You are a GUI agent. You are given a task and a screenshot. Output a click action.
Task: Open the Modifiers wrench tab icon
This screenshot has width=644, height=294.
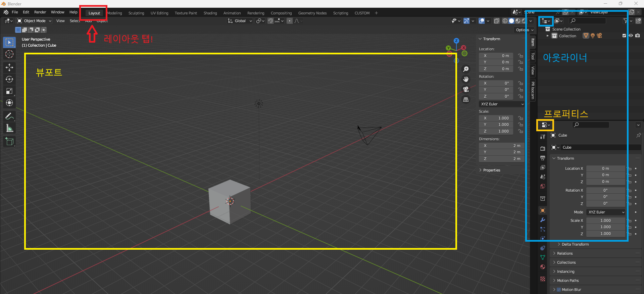[x=543, y=220]
